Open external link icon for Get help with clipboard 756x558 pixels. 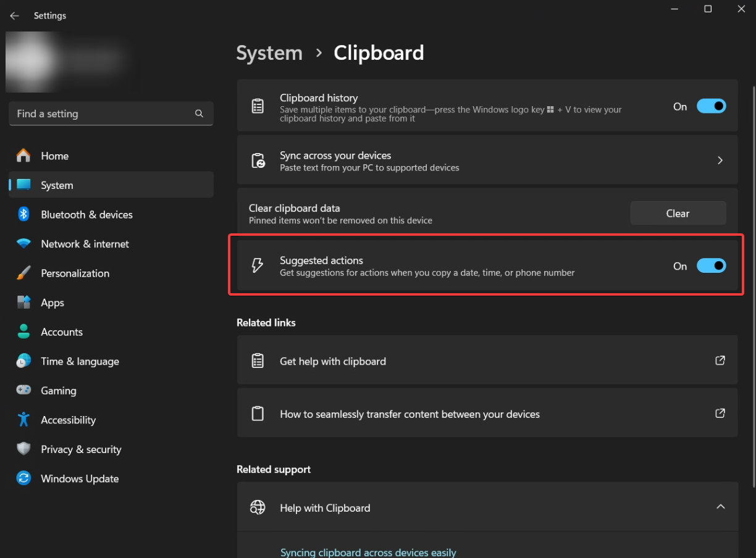pyautogui.click(x=720, y=360)
